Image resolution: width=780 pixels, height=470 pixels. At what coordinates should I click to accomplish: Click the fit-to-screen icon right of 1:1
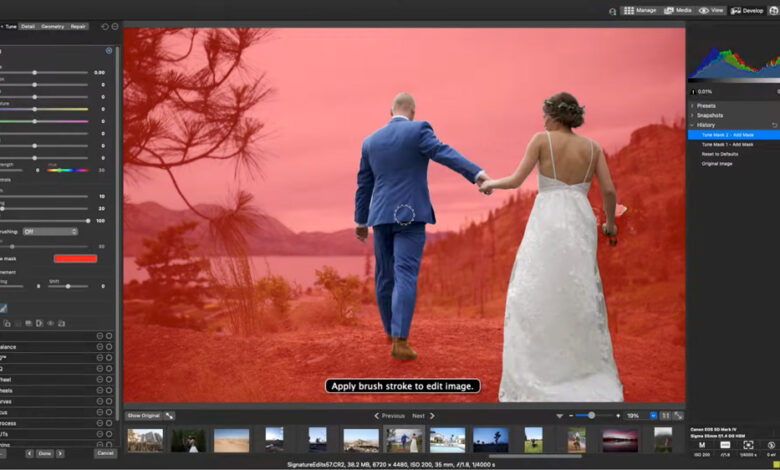click(x=678, y=416)
